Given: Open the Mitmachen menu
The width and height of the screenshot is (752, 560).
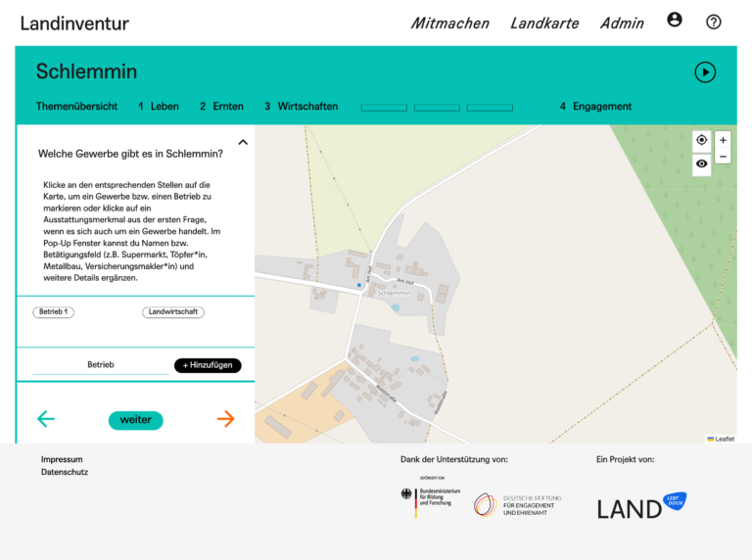Looking at the screenshot, I should coord(449,23).
